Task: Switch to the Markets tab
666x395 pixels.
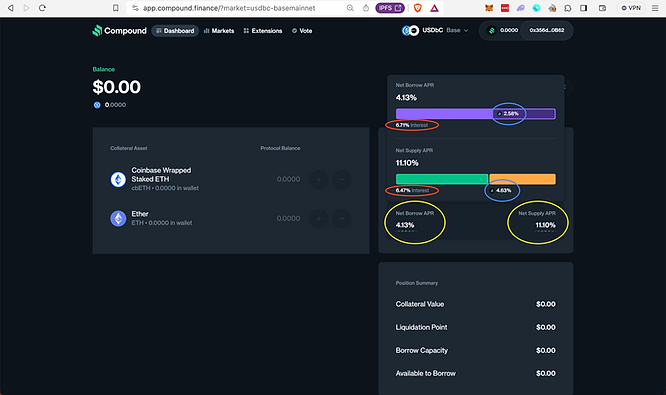Action: click(x=219, y=31)
